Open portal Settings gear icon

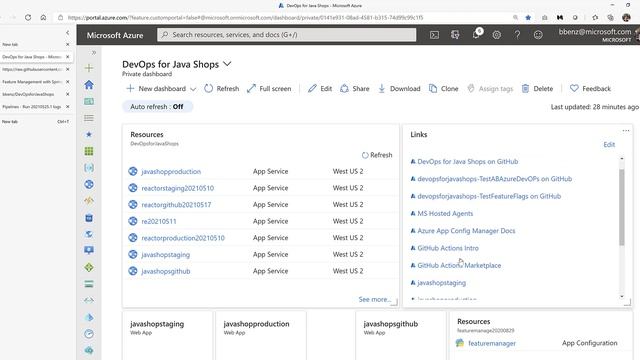(x=496, y=35)
